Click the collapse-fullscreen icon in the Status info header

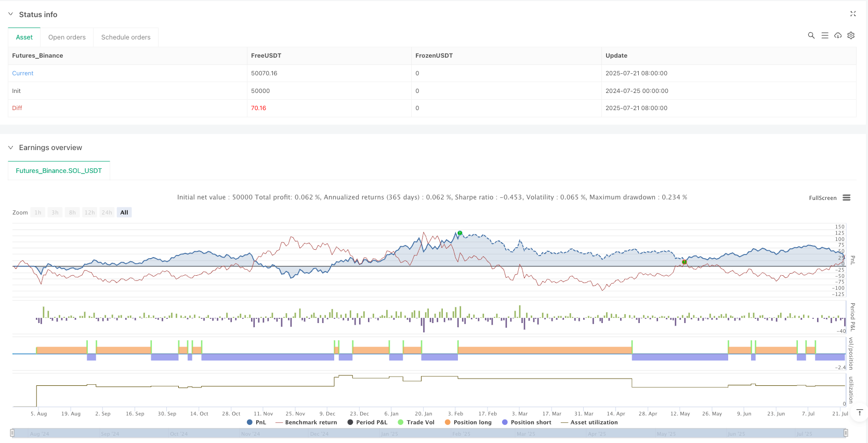point(852,14)
